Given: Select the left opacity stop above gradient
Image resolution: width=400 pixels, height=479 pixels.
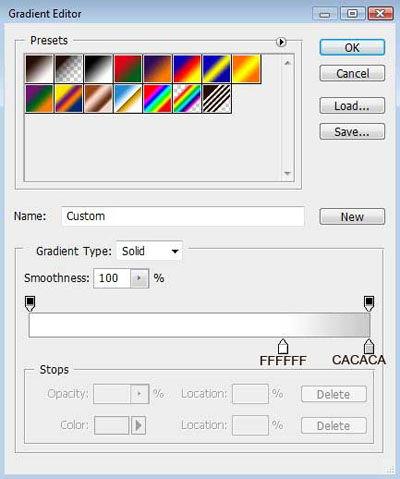Looking at the screenshot, I should tap(30, 303).
